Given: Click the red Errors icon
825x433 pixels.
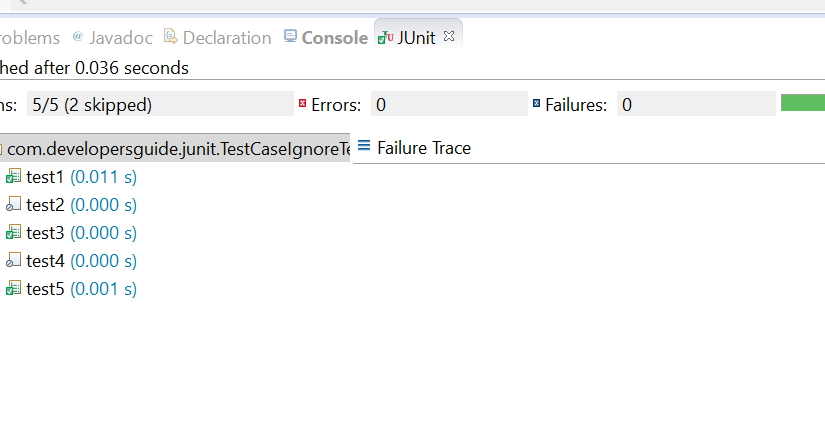Looking at the screenshot, I should 301,103.
